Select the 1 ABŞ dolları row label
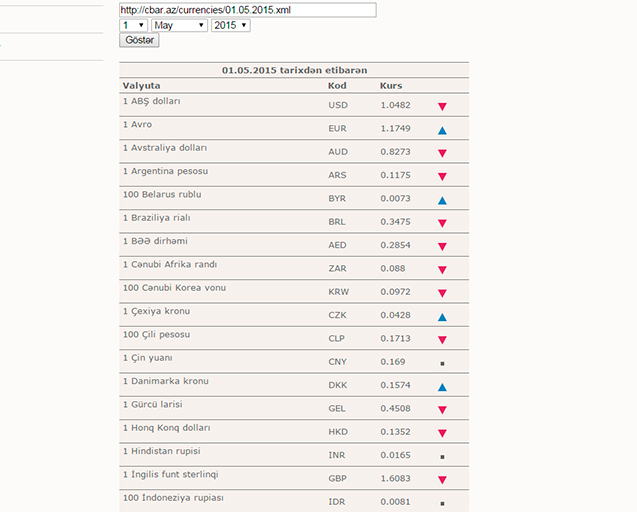This screenshot has width=637, height=512. click(152, 101)
